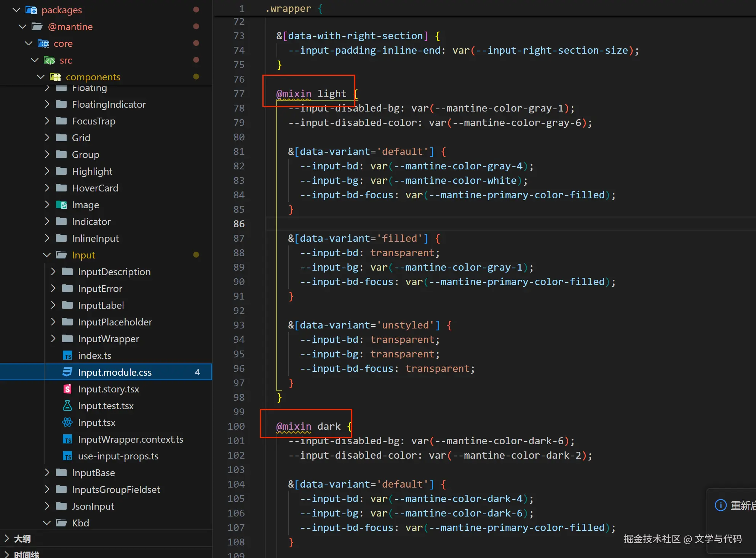Open InputWrapper.context.ts file
This screenshot has height=558, width=756.
(130, 439)
